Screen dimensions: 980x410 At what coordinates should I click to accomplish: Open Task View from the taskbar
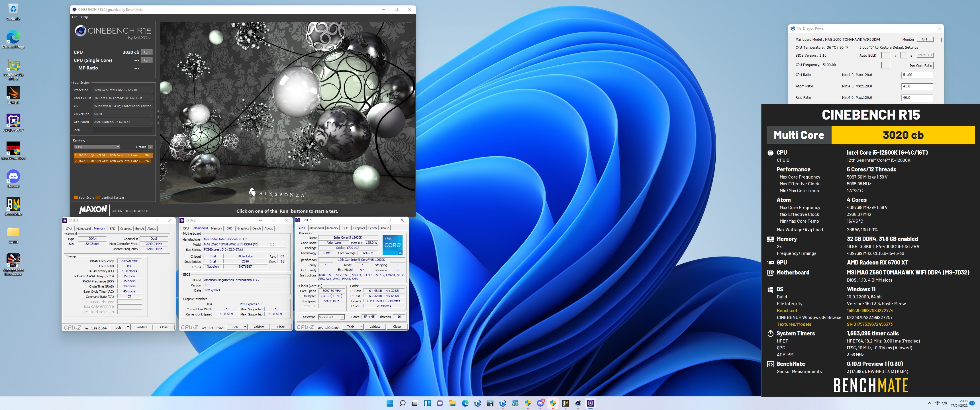(x=415, y=403)
